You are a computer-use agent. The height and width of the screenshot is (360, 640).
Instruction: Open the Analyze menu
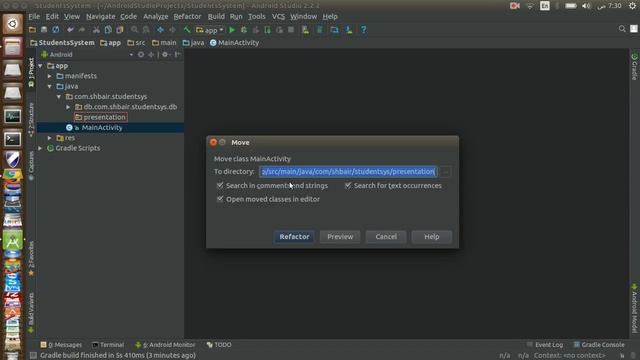(x=156, y=16)
